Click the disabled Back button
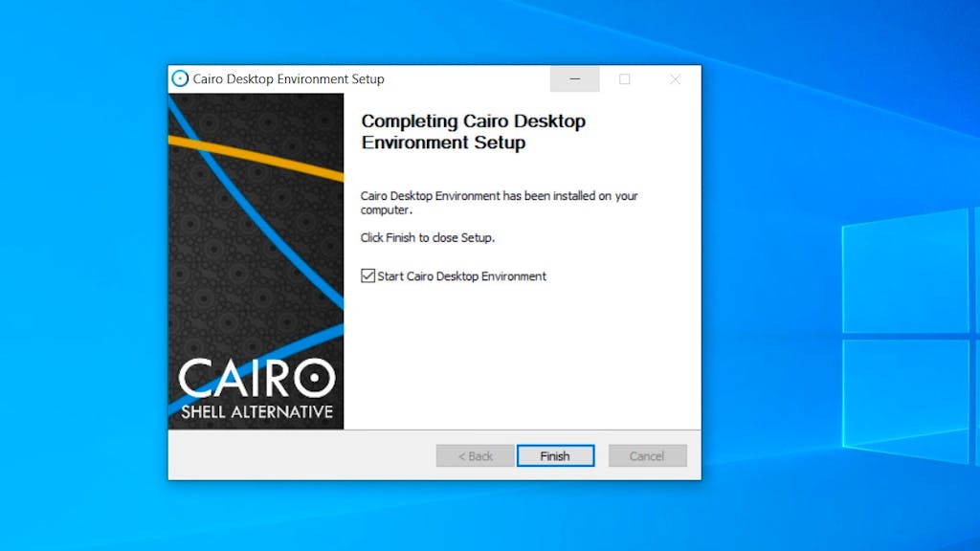Viewport: 980px width, 551px height. pos(475,456)
